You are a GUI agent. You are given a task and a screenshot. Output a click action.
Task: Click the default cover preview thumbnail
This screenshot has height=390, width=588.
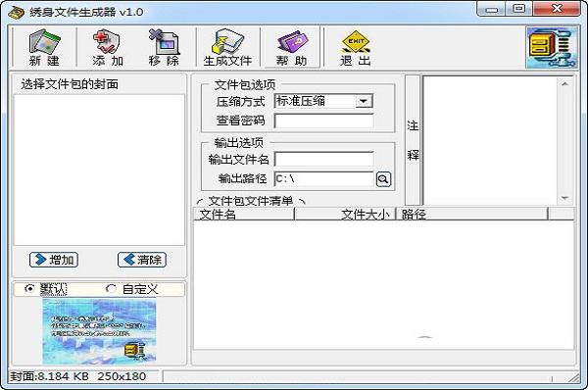coord(99,331)
